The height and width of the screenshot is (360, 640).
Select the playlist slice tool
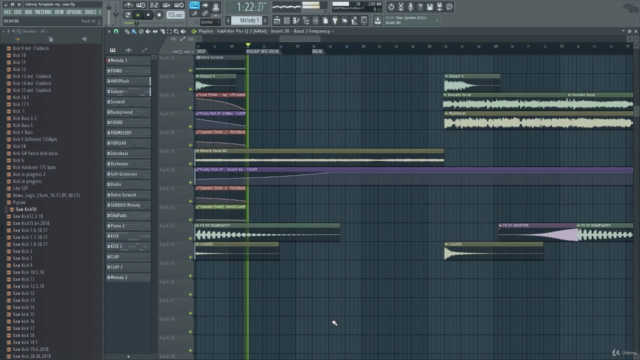(x=162, y=31)
